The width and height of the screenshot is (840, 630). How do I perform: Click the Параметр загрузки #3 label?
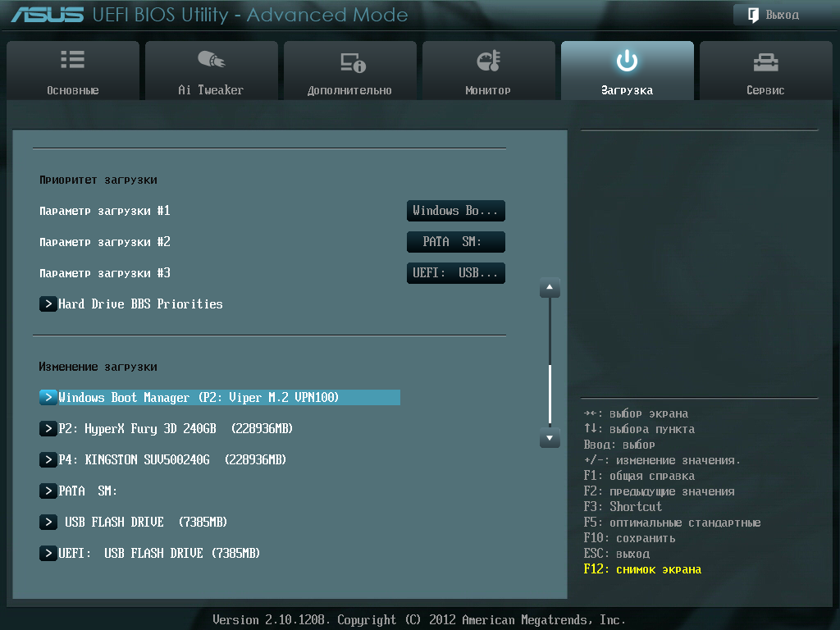105,272
